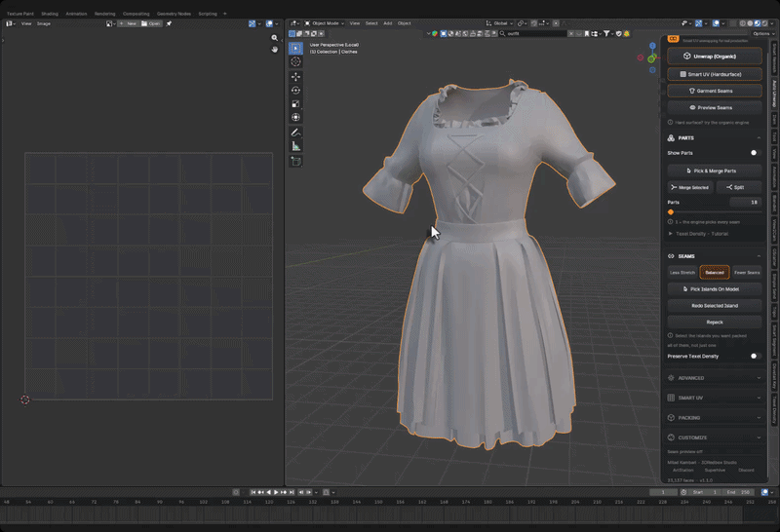Play the animation forward
Image resolution: width=780 pixels, height=532 pixels.
(x=276, y=492)
